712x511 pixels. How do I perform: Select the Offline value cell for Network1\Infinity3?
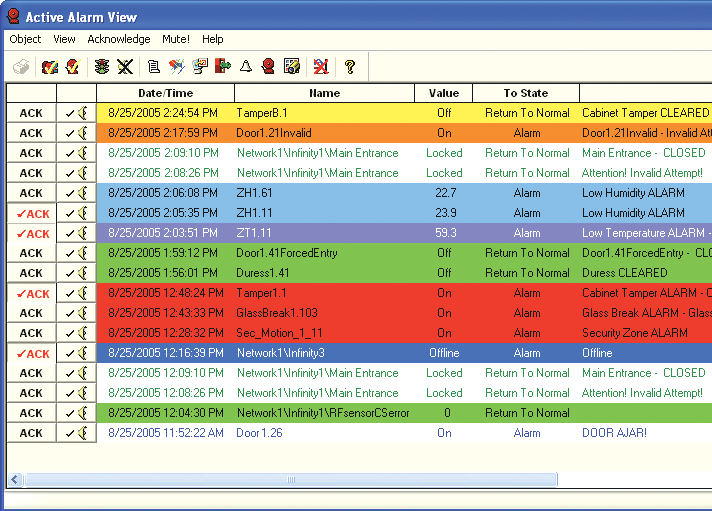(444, 353)
